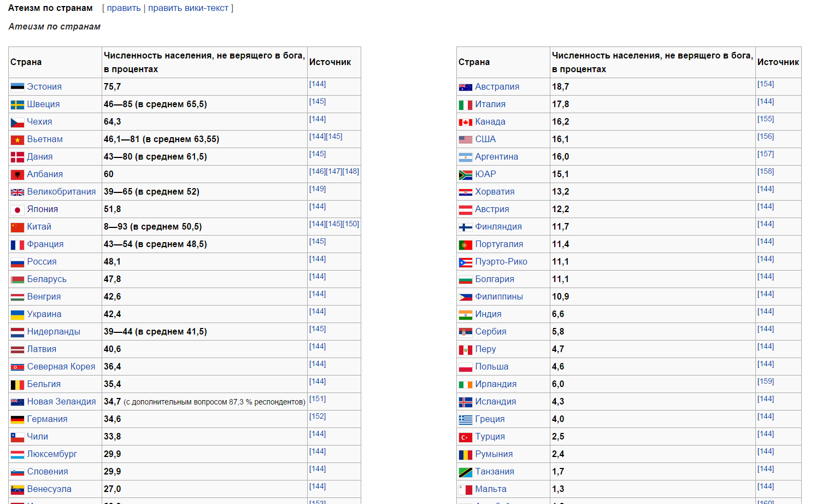The image size is (828, 504).
Task: Click the China flag icon
Action: pos(17,227)
